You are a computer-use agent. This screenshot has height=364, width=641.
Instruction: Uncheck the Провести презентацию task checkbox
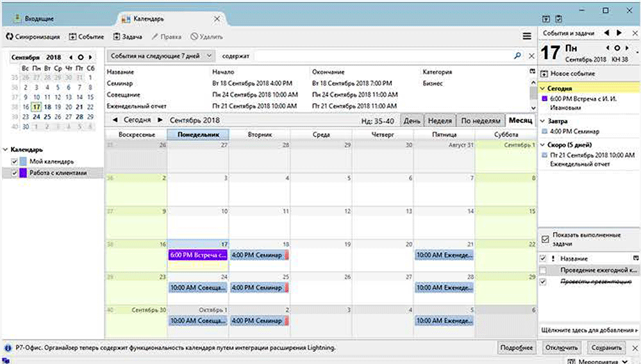tap(543, 282)
